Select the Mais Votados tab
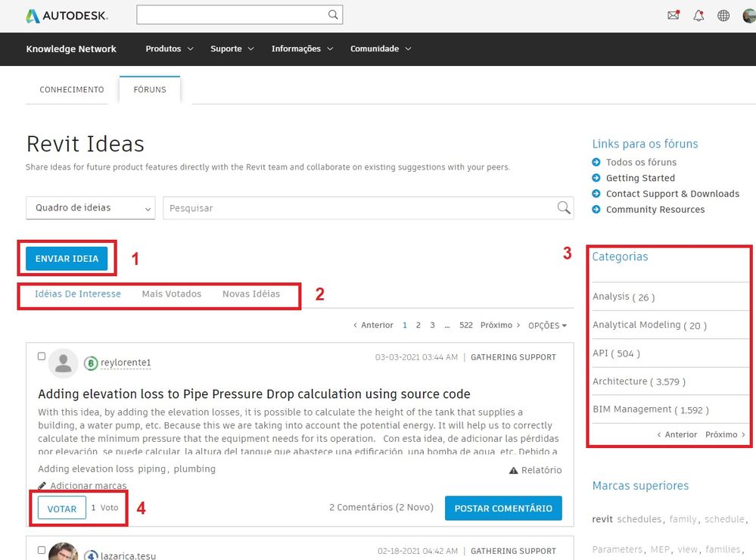756x560 pixels. click(x=172, y=294)
